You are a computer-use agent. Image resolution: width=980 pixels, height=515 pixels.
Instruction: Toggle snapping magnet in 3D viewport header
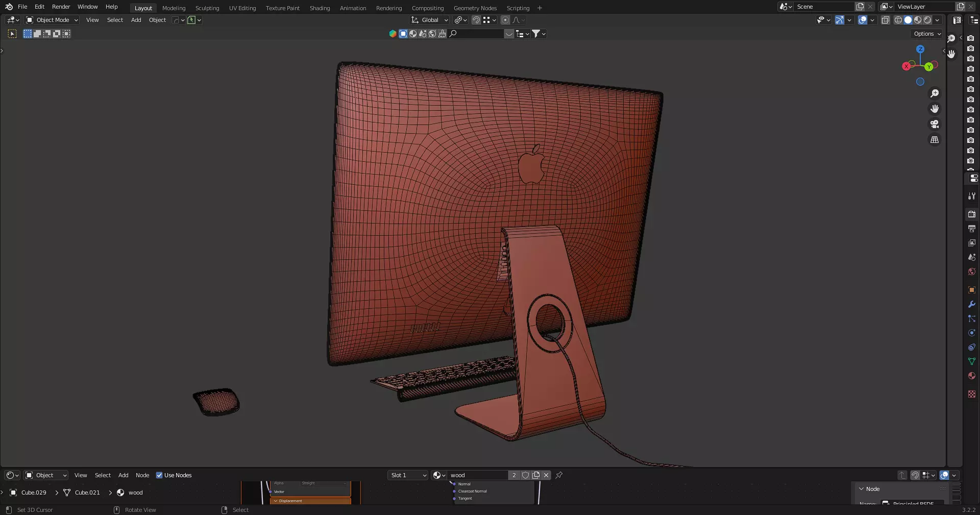click(x=476, y=20)
